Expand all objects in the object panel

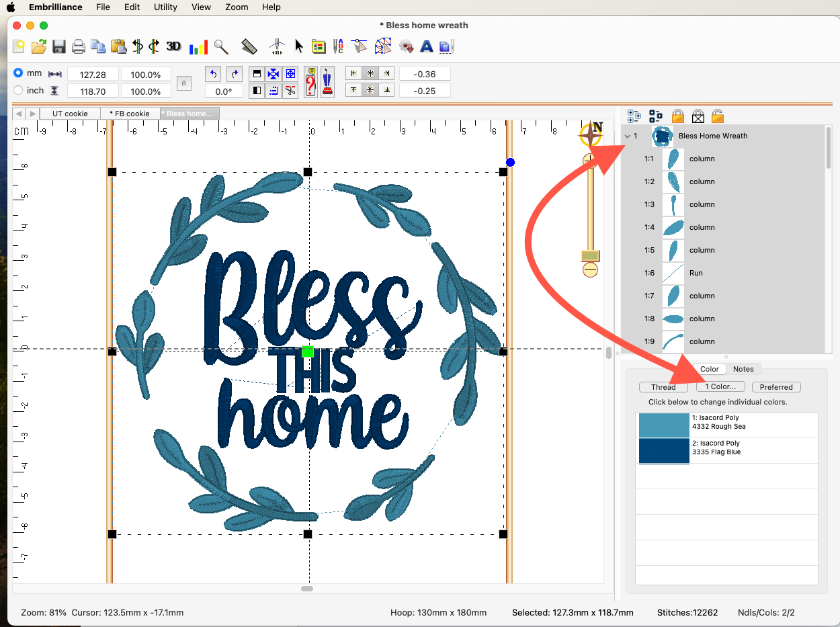634,116
